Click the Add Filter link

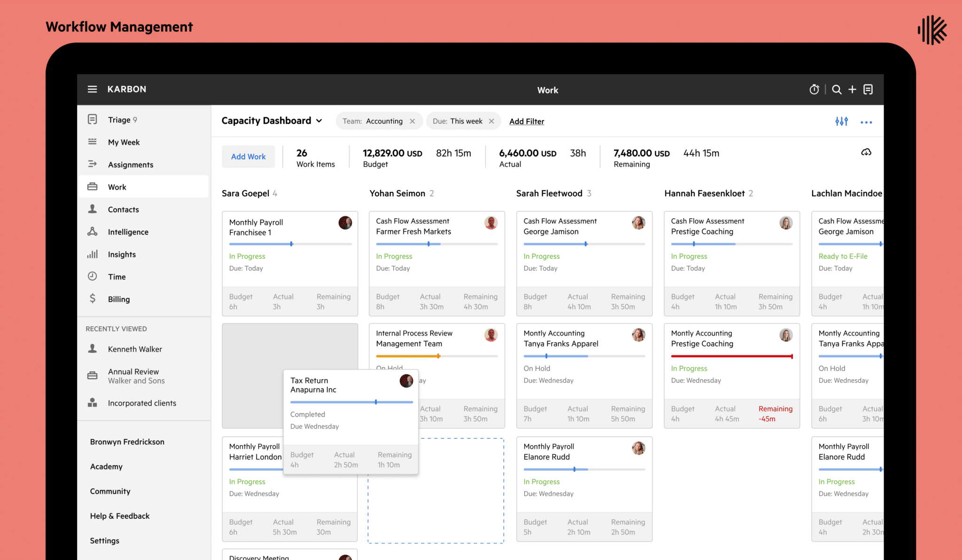coord(527,121)
